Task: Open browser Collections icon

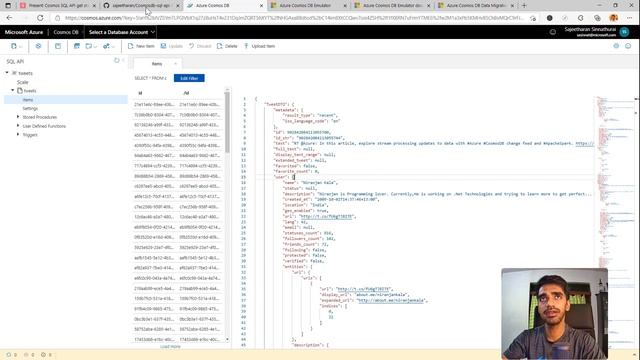Action: [597, 18]
